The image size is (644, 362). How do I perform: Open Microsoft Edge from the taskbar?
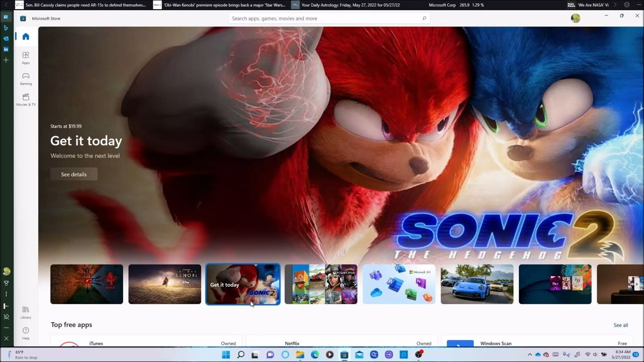(315, 354)
